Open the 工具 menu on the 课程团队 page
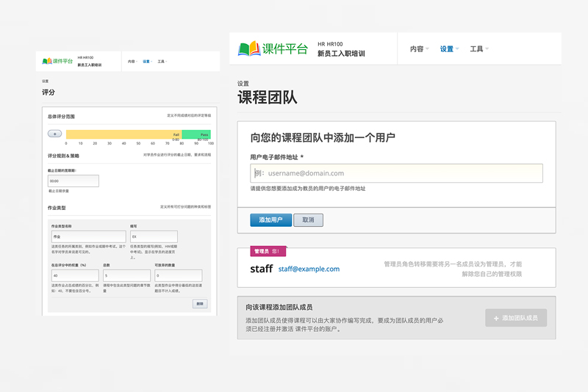Screen dimensions: 588x392 [479, 49]
